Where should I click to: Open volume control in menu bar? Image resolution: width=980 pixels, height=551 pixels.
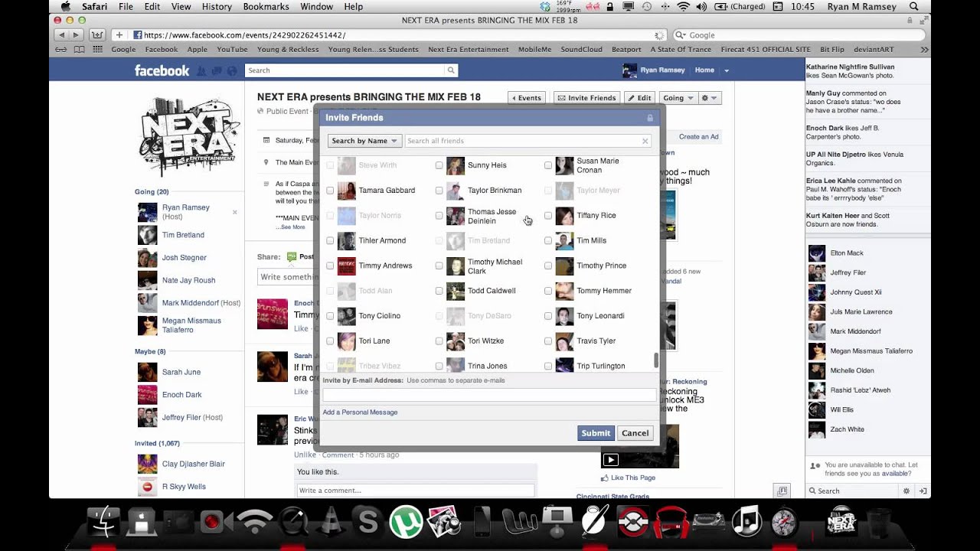point(701,7)
